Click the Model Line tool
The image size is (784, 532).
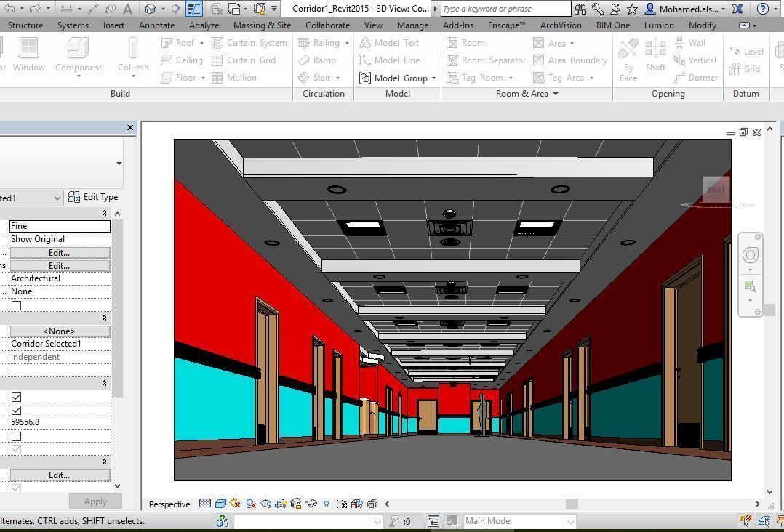coord(390,60)
